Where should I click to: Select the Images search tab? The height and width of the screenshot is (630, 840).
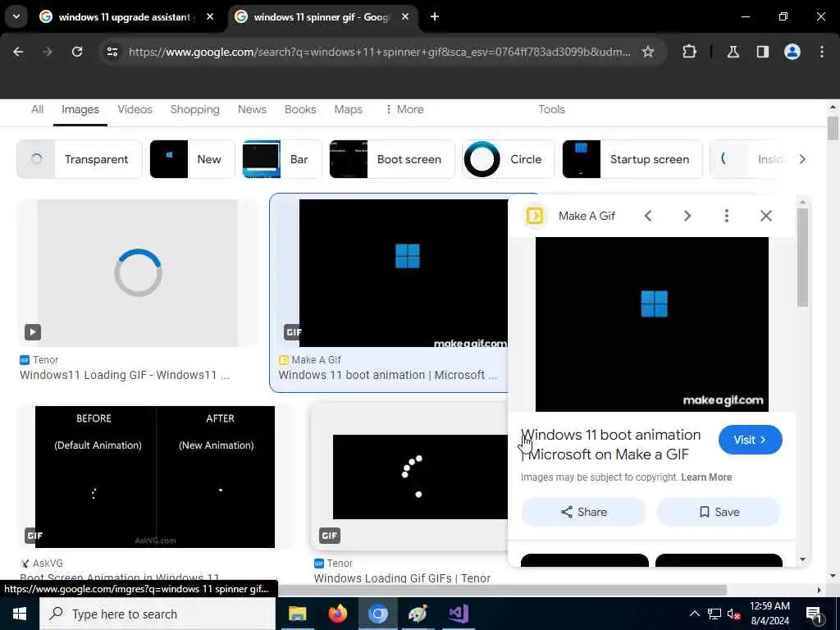[x=80, y=109]
